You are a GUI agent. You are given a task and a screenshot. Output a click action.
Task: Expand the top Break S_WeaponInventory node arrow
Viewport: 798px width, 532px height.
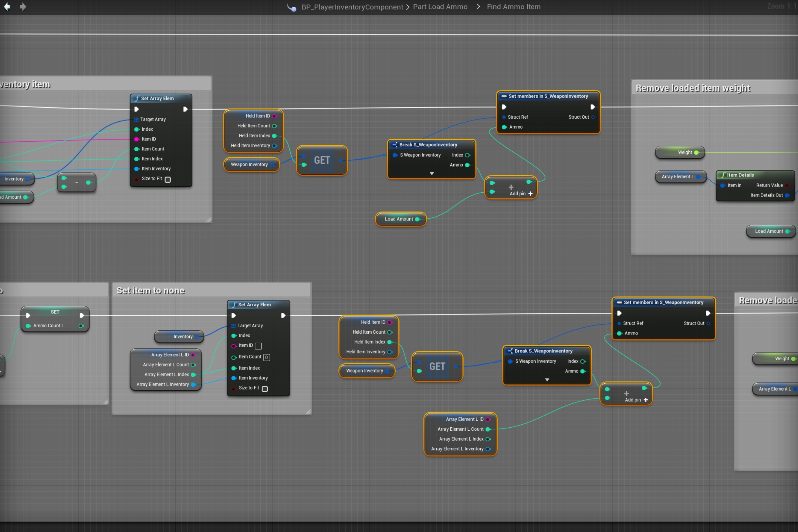click(431, 174)
